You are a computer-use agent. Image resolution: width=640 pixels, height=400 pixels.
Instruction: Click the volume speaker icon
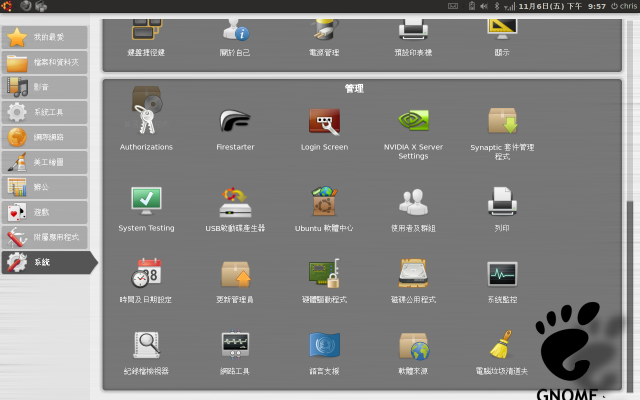click(x=484, y=6)
